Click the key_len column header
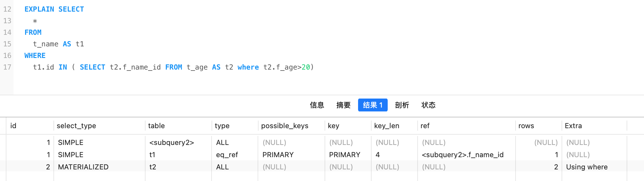The width and height of the screenshot is (644, 181). (x=386, y=126)
